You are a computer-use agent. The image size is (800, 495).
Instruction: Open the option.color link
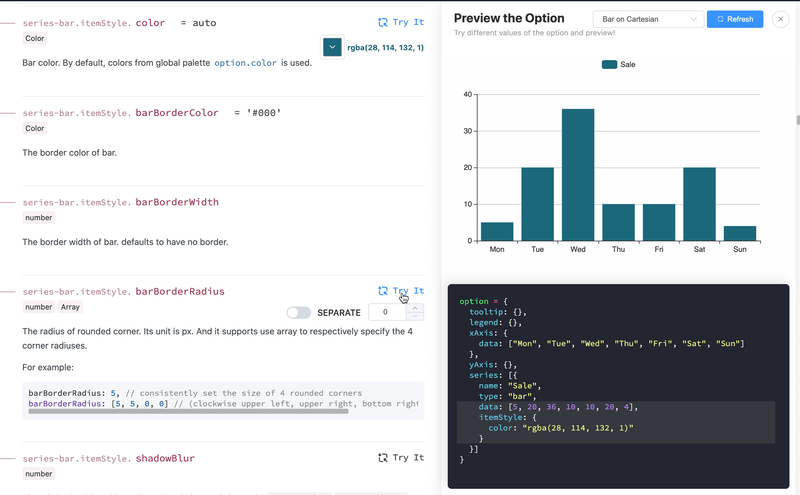pos(245,63)
